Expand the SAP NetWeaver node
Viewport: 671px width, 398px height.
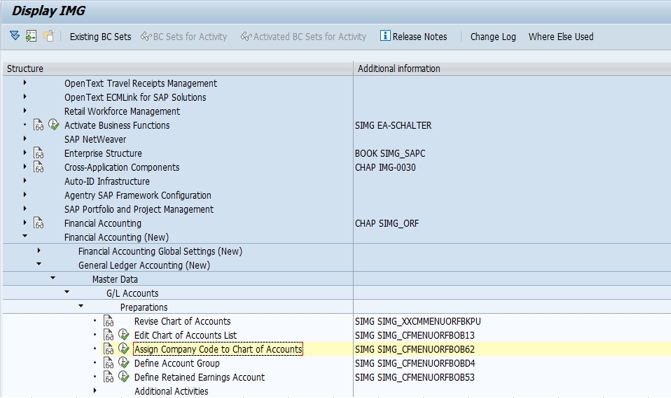[x=25, y=139]
